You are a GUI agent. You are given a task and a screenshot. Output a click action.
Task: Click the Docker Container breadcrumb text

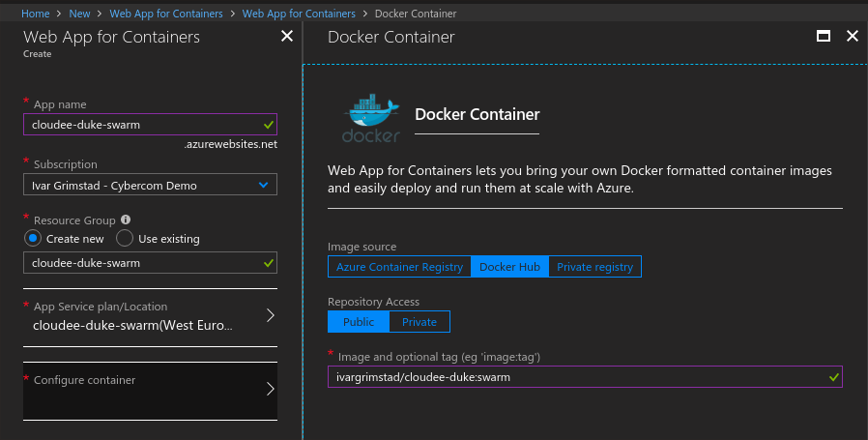tap(416, 14)
